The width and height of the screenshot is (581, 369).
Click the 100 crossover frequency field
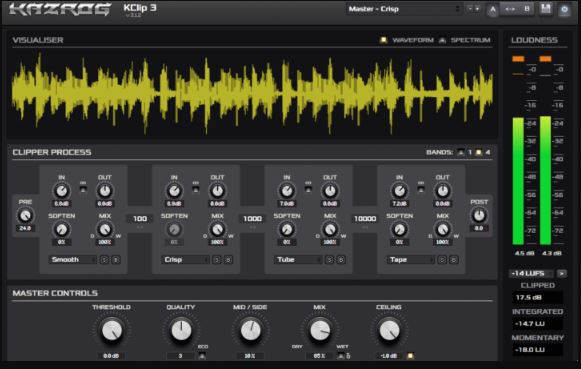coord(140,219)
